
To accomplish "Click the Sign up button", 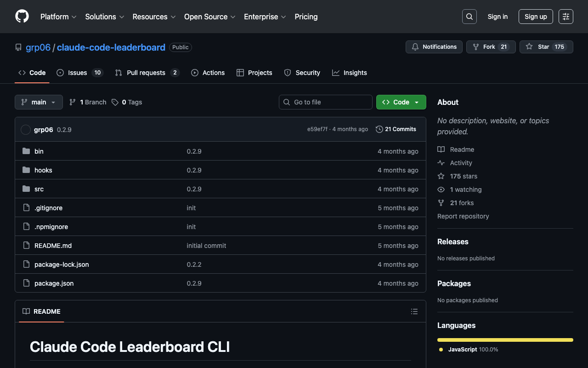I will (536, 17).
